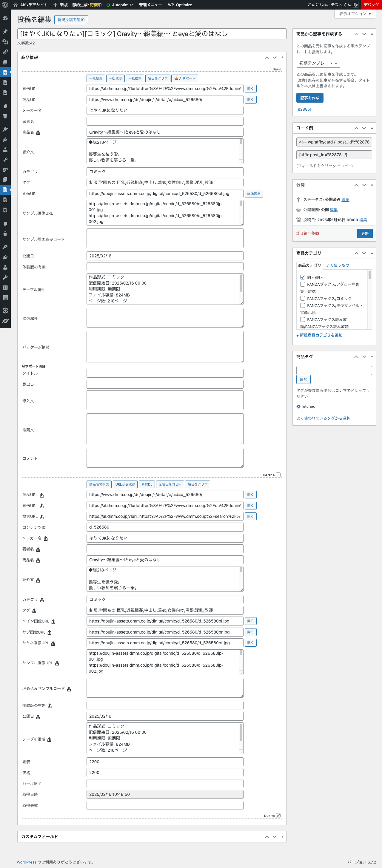Click upload icon beside 体験版の有無 label
Viewport: 382px width, 868px height.
50,706
